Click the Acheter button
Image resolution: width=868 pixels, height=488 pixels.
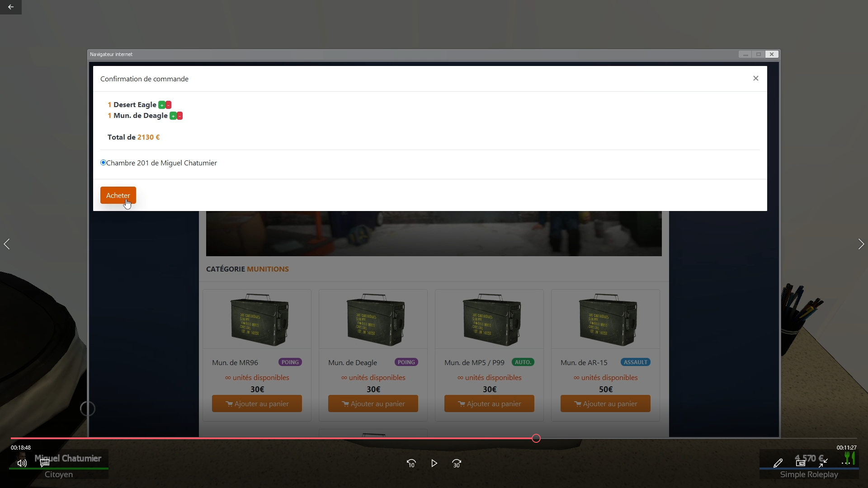click(118, 195)
